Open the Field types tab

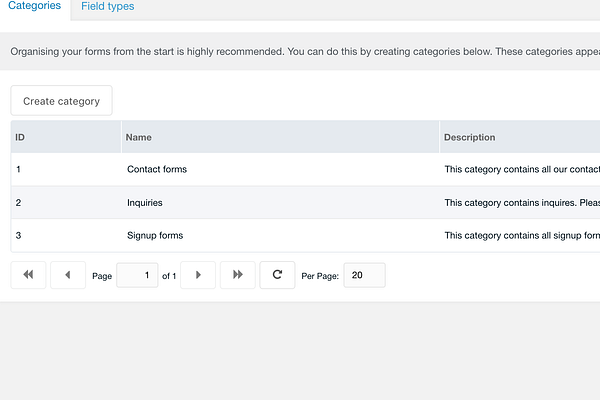point(108,6)
